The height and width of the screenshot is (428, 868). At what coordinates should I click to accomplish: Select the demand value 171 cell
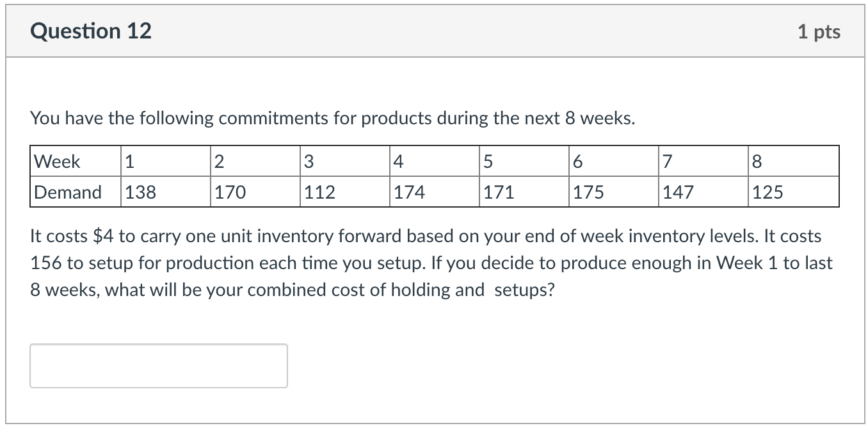click(x=524, y=192)
